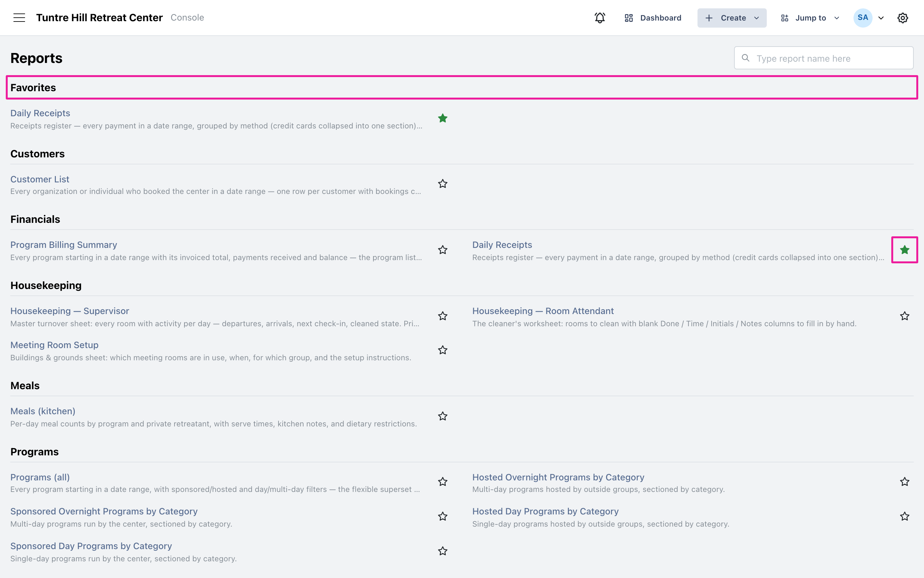Open Meals (kitchen) report
Image resolution: width=924 pixels, height=578 pixels.
(x=43, y=411)
